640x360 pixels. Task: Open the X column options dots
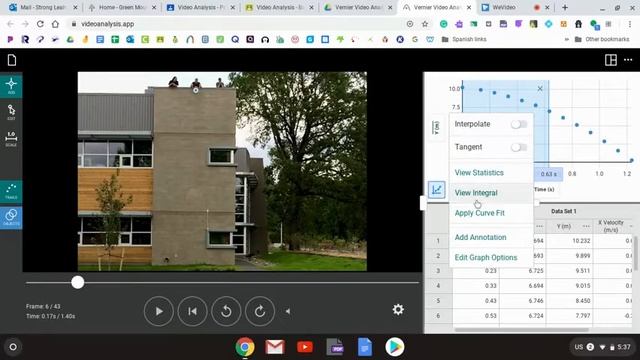pyautogui.click(x=540, y=226)
